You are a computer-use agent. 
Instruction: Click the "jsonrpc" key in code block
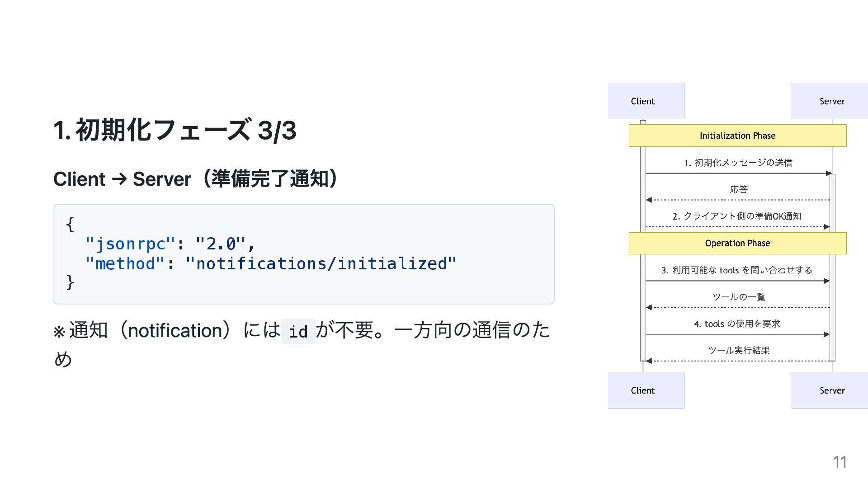point(130,244)
